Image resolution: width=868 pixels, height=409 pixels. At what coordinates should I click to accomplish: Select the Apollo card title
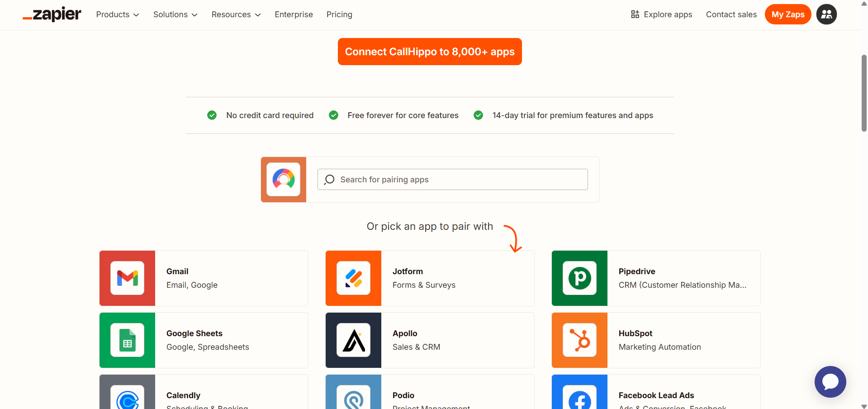405,333
